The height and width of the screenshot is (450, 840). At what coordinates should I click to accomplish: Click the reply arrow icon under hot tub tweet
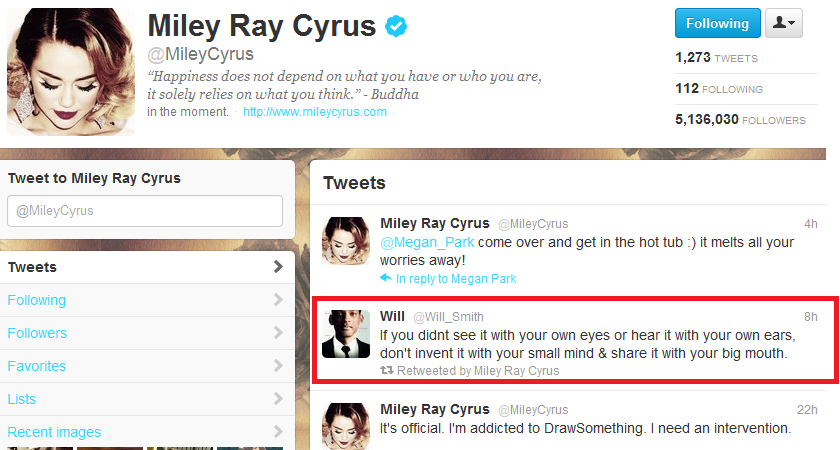tap(386, 278)
